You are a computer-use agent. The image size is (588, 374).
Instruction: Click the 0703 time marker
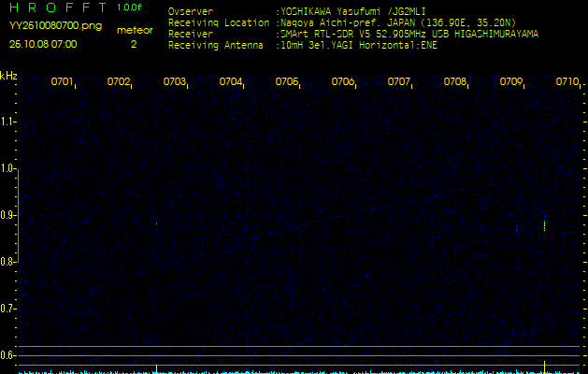coord(175,81)
